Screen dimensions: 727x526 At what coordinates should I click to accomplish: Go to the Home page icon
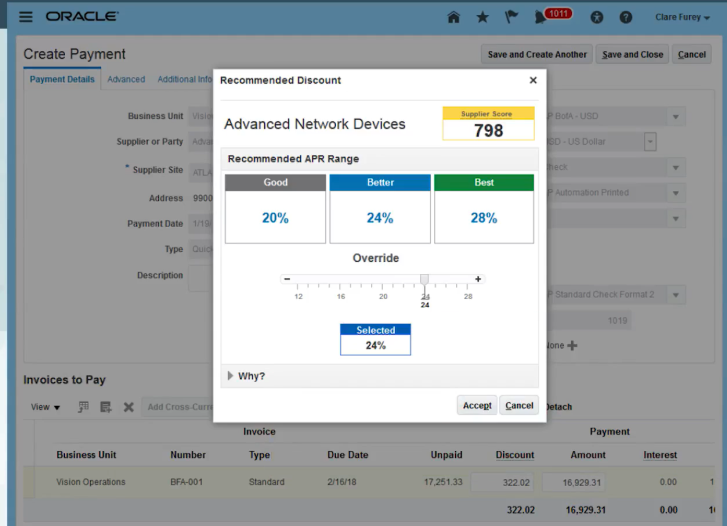(453, 17)
